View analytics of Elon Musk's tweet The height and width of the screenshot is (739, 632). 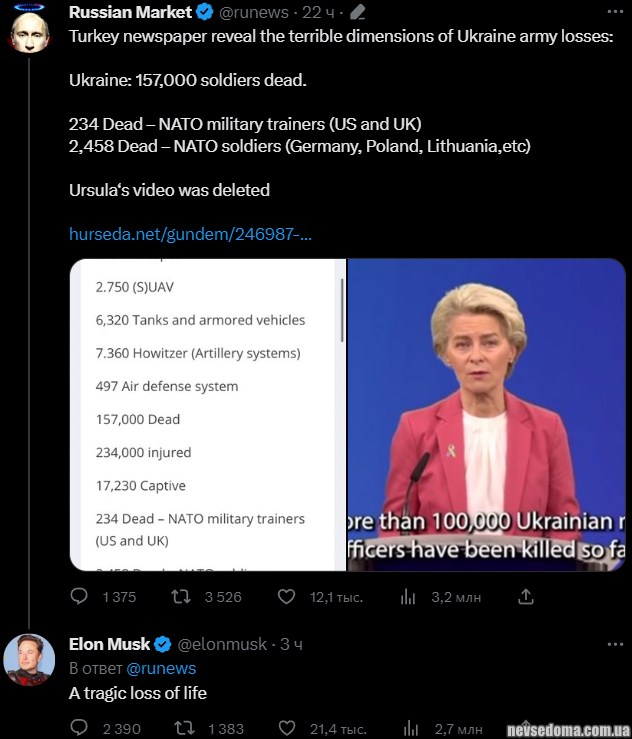coord(408,728)
